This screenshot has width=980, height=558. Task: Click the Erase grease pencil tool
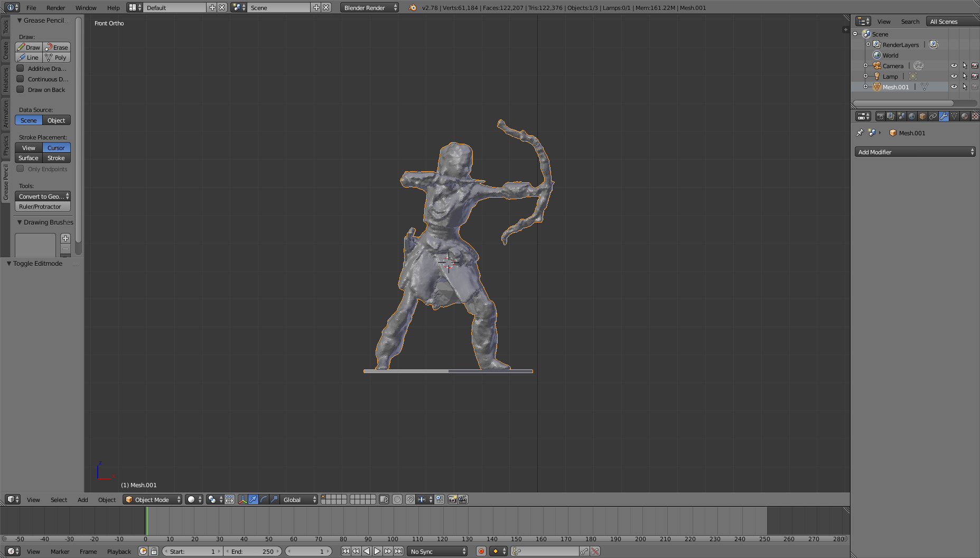pos(57,47)
